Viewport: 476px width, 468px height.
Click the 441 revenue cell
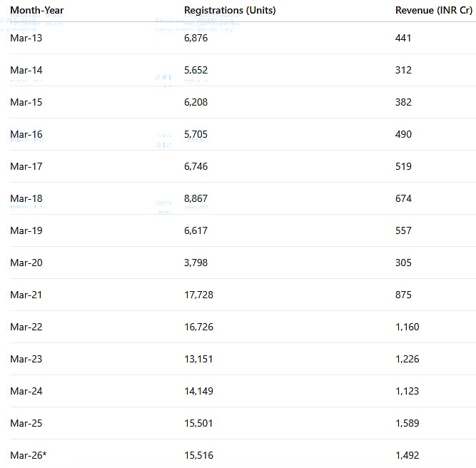pos(403,38)
